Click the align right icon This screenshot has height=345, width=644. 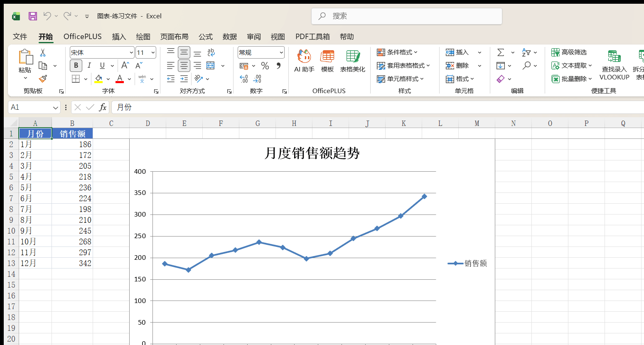(x=197, y=66)
